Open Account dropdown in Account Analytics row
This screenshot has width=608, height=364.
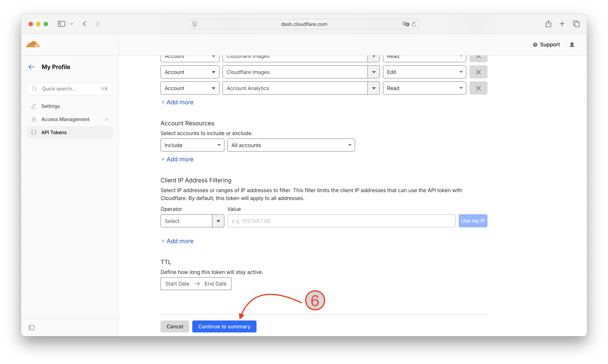click(190, 88)
